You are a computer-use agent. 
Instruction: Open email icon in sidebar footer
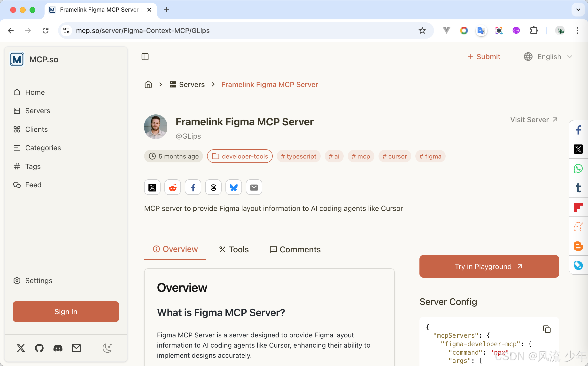(x=76, y=348)
